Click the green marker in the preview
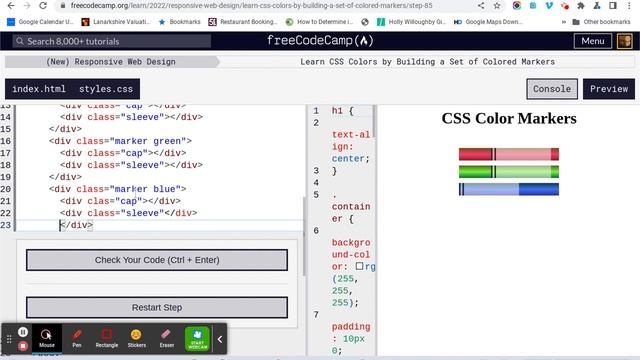Image resolution: width=640 pixels, height=360 pixels. (x=509, y=172)
